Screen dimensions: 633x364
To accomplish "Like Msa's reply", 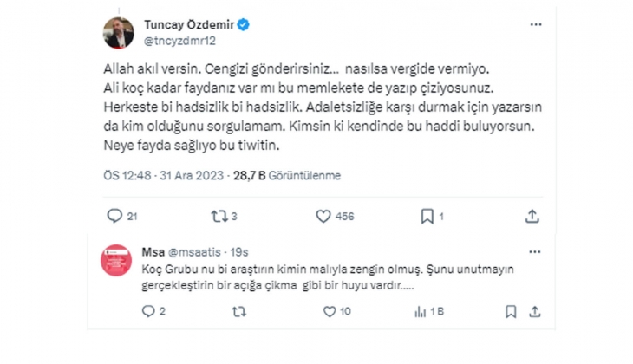I will pyautogui.click(x=329, y=311).
